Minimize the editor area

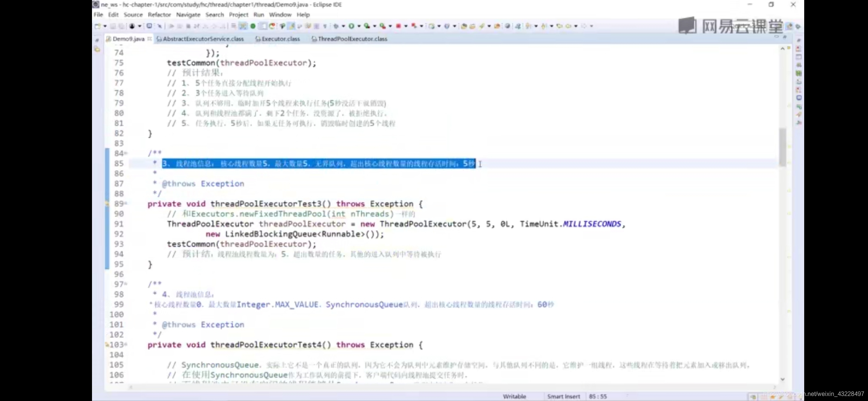click(x=776, y=37)
